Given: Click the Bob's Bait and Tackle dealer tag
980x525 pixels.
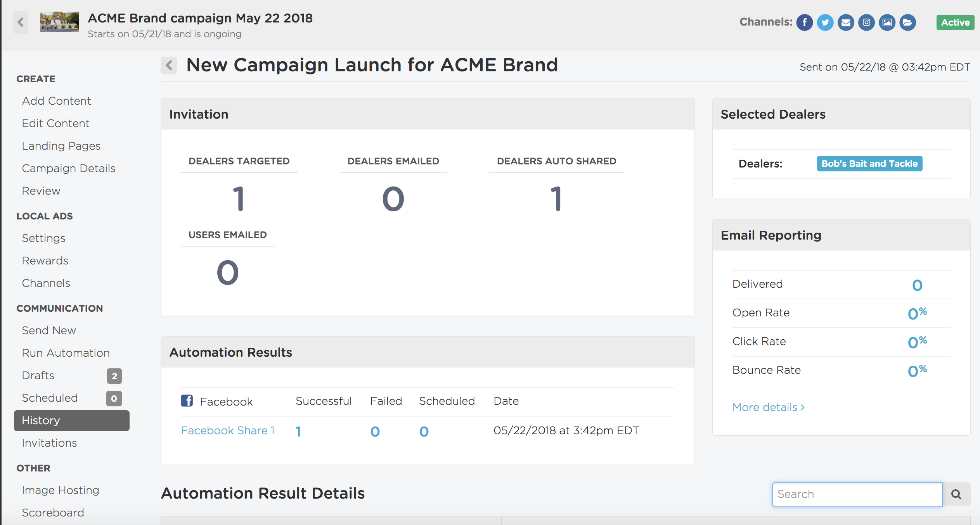Looking at the screenshot, I should tap(869, 164).
